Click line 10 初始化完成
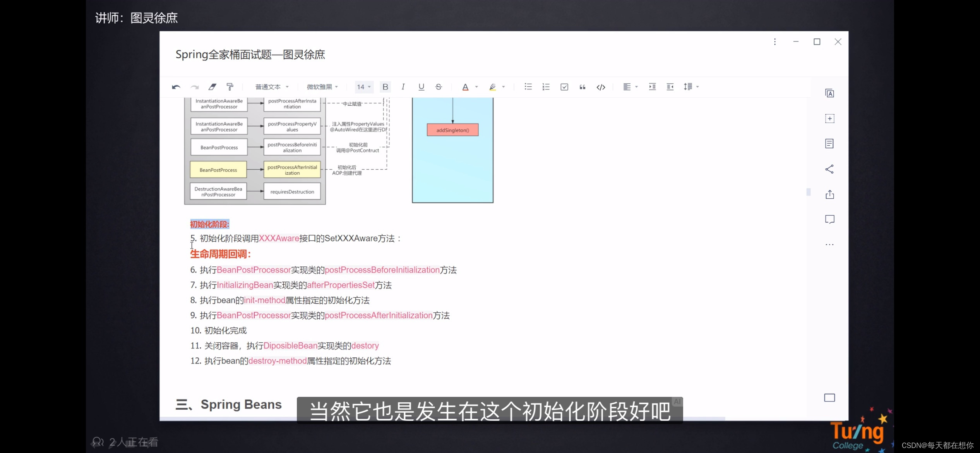 pyautogui.click(x=218, y=331)
